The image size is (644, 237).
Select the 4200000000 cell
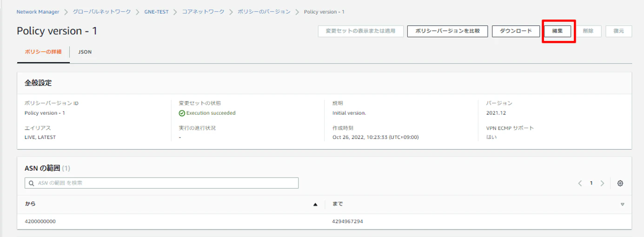(40, 221)
